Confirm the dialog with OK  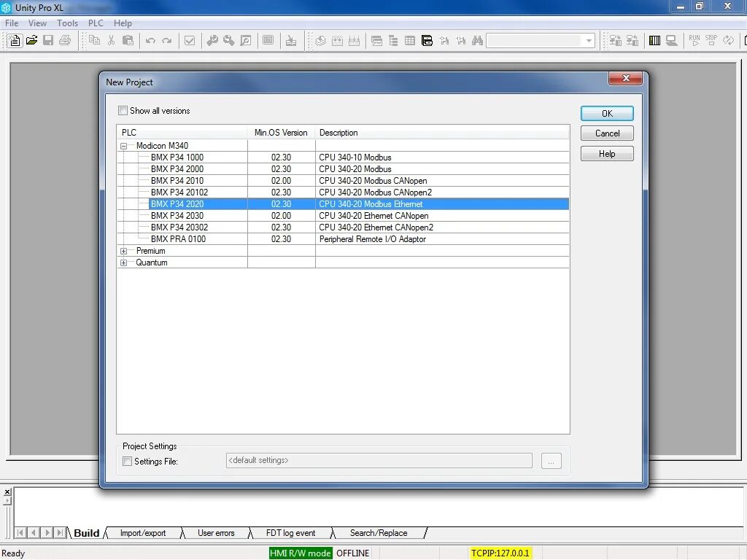point(607,113)
